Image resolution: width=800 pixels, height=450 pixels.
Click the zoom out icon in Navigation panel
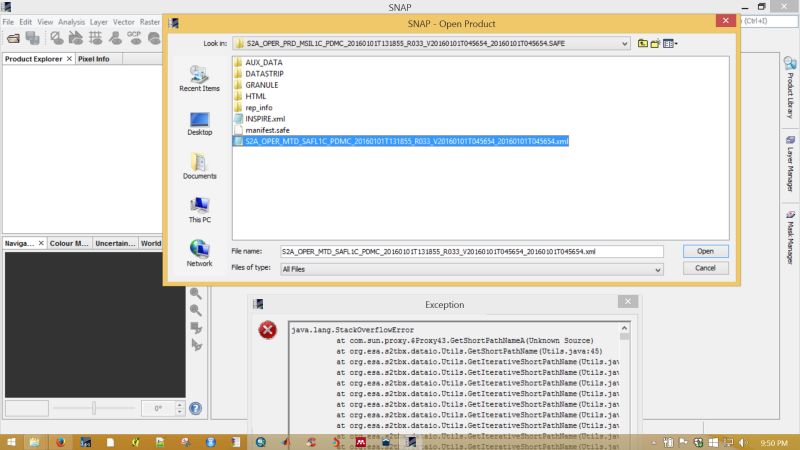pyautogui.click(x=195, y=310)
